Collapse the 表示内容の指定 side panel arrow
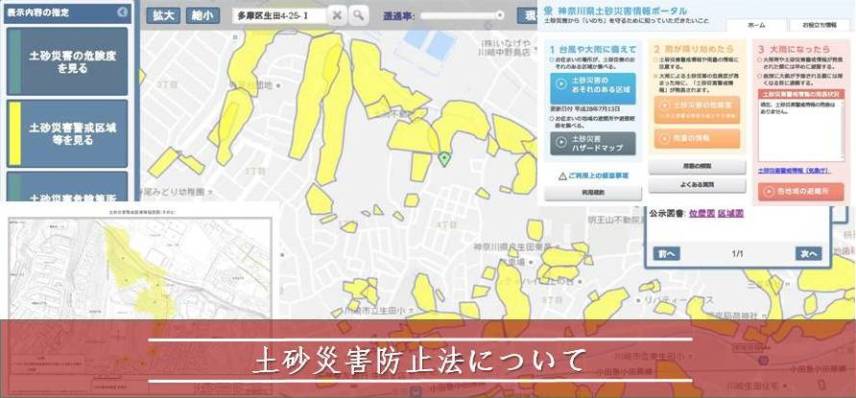 122,12
